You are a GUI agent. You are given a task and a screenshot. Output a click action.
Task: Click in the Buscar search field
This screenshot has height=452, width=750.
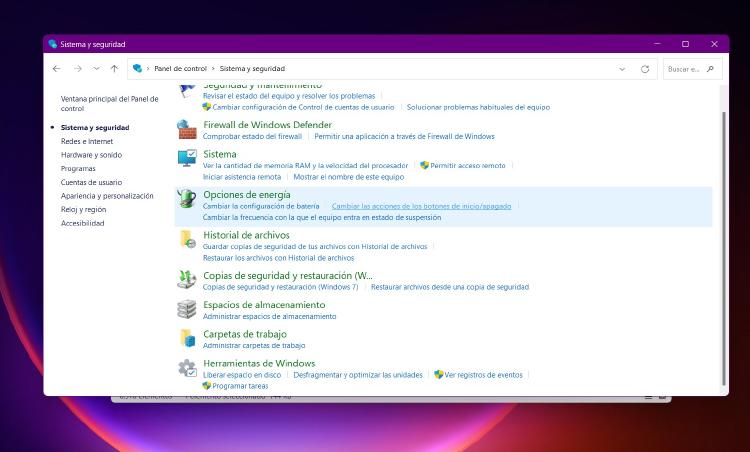coord(693,69)
